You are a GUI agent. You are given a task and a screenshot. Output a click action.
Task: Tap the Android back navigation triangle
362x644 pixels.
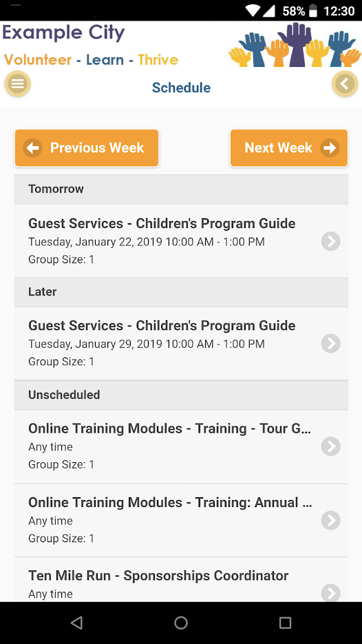77,623
